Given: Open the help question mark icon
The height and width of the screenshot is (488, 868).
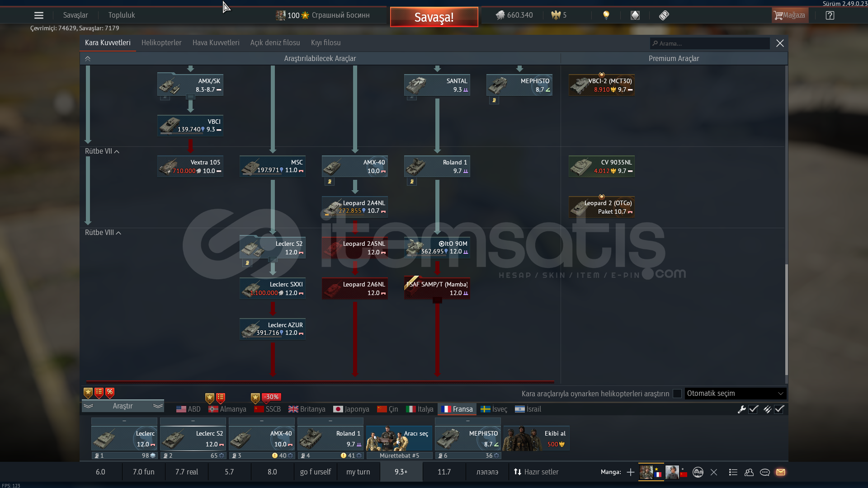Looking at the screenshot, I should click(x=830, y=15).
